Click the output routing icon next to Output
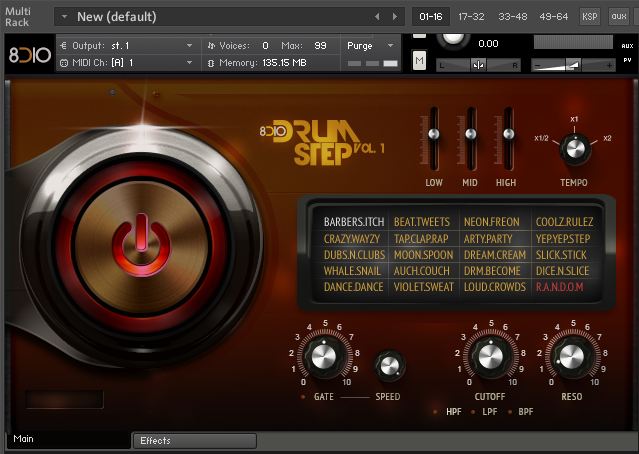The height and width of the screenshot is (454, 639). (x=63, y=46)
